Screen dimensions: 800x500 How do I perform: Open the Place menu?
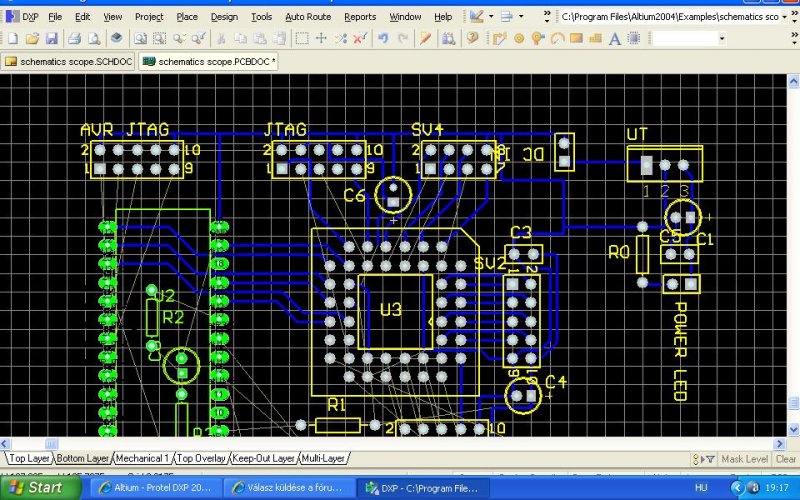(187, 17)
